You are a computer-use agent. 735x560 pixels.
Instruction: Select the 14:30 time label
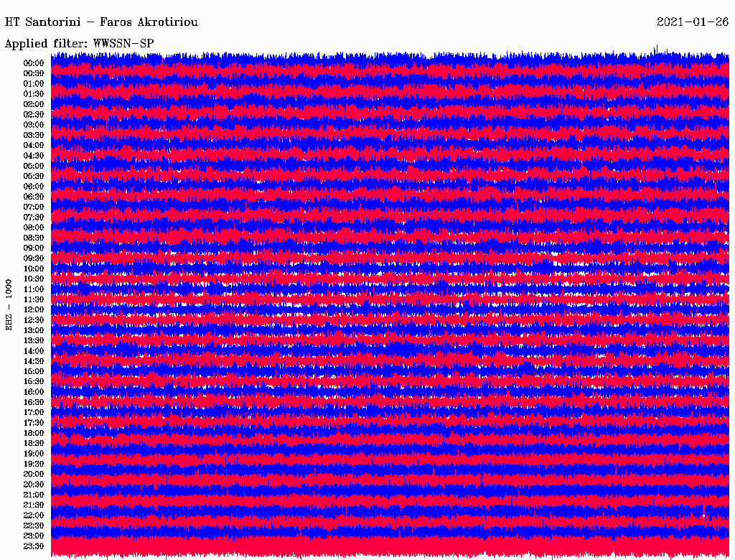point(34,361)
